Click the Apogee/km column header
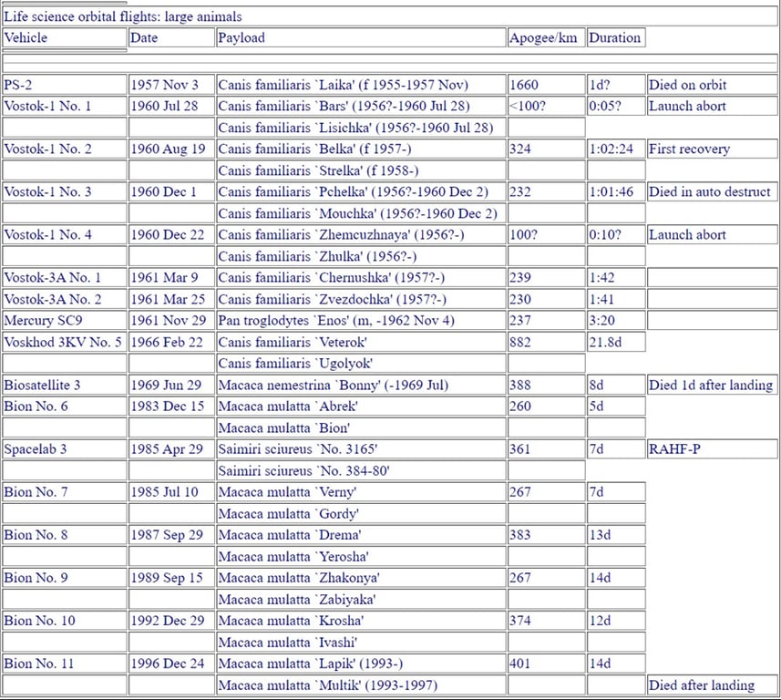This screenshot has width=781, height=700. point(547,37)
